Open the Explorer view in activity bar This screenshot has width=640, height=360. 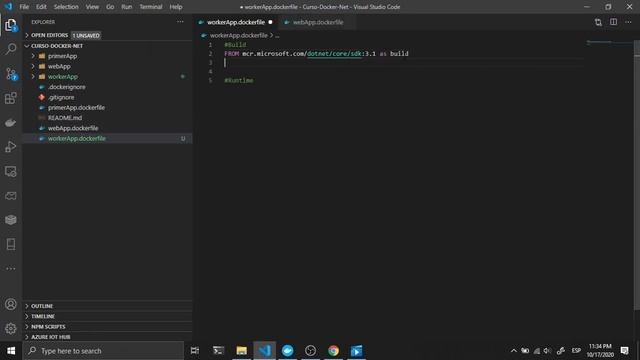pos(11,25)
